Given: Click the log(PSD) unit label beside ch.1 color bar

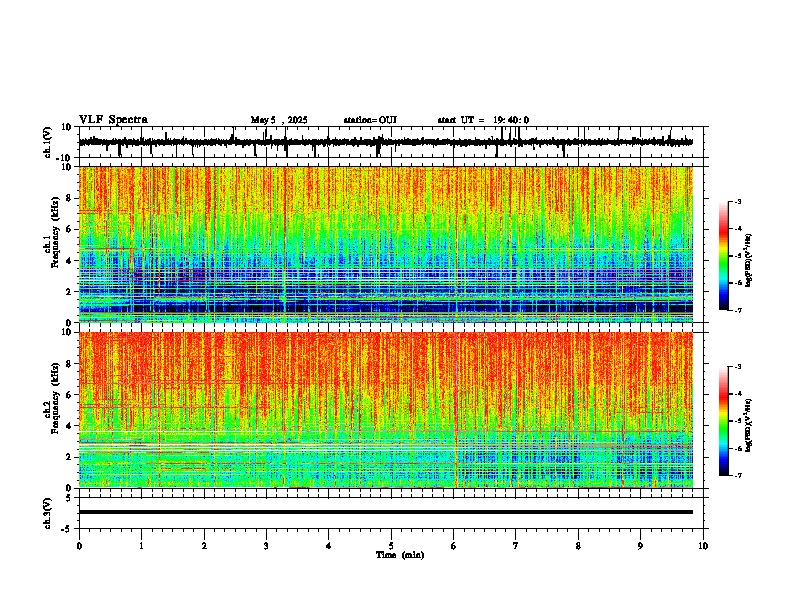Looking at the screenshot, I should click(x=749, y=260).
